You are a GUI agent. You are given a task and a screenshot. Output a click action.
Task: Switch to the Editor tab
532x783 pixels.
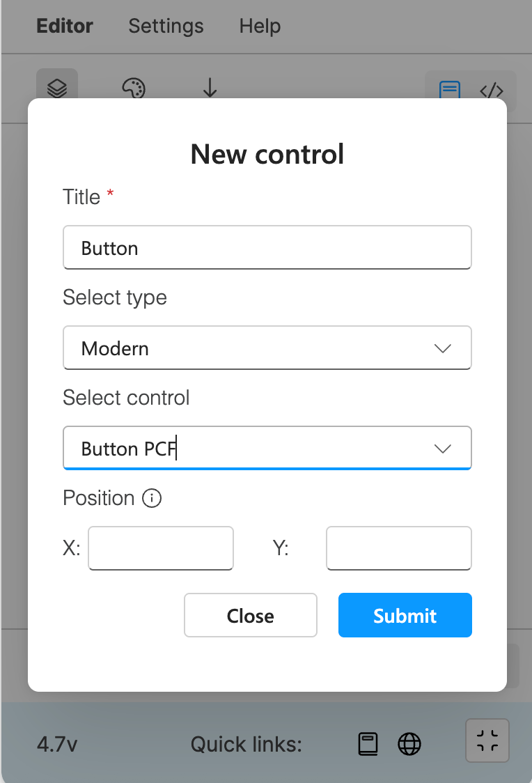point(64,26)
